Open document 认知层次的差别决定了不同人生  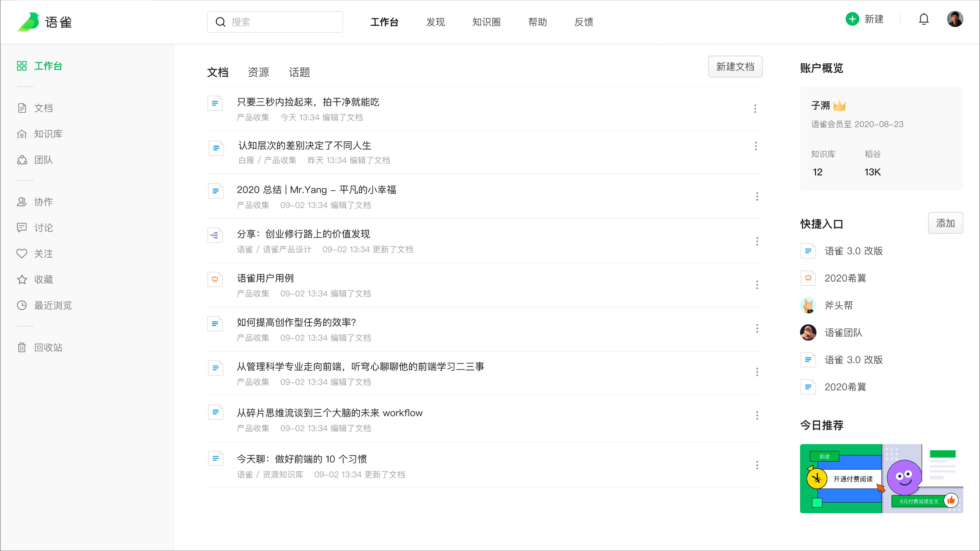point(304,146)
